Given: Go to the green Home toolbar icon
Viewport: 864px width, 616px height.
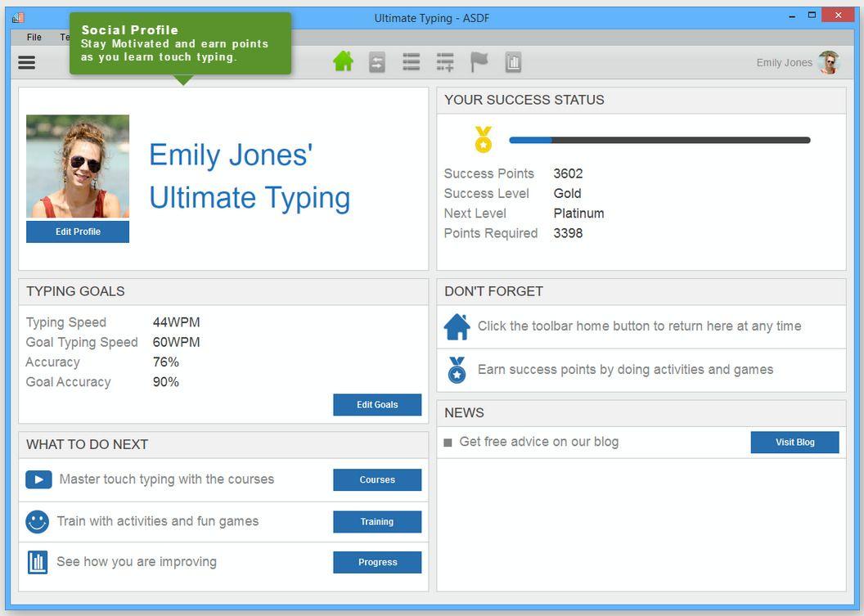Looking at the screenshot, I should pyautogui.click(x=344, y=61).
